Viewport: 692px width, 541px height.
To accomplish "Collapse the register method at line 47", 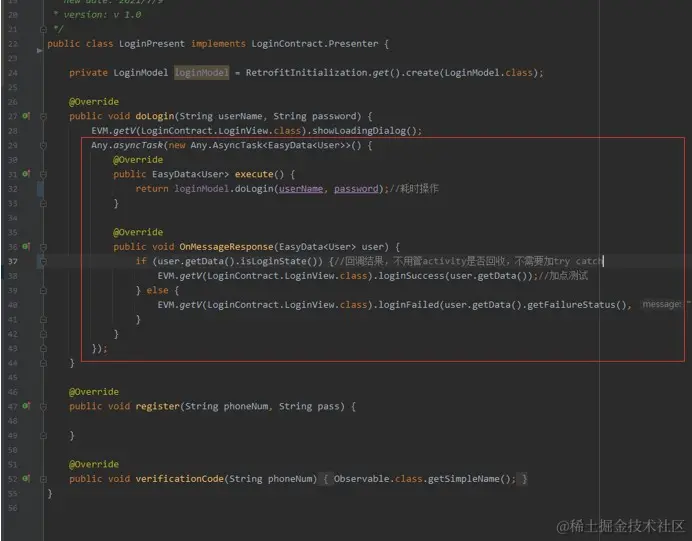I will coord(43,406).
